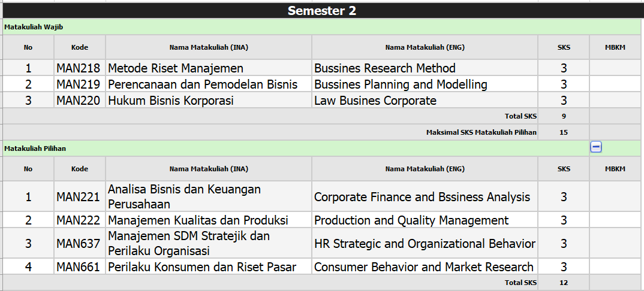Select the Semester 2 header bar
Viewport: 644px width, 291px height.
point(322,11)
